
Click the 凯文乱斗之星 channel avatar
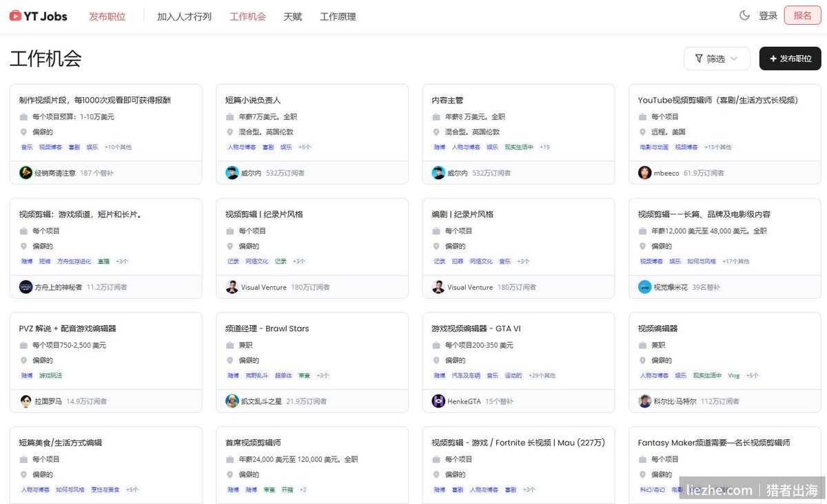(232, 401)
